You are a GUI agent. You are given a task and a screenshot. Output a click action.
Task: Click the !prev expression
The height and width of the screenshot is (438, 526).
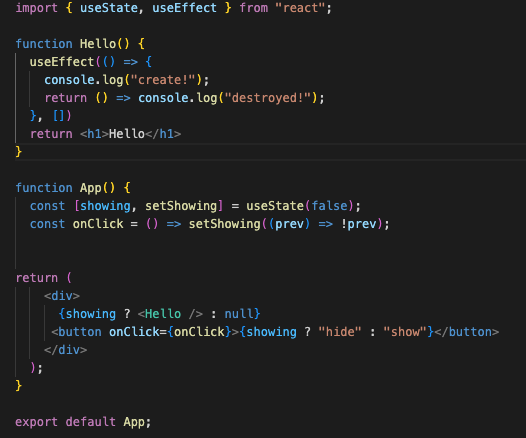359,224
